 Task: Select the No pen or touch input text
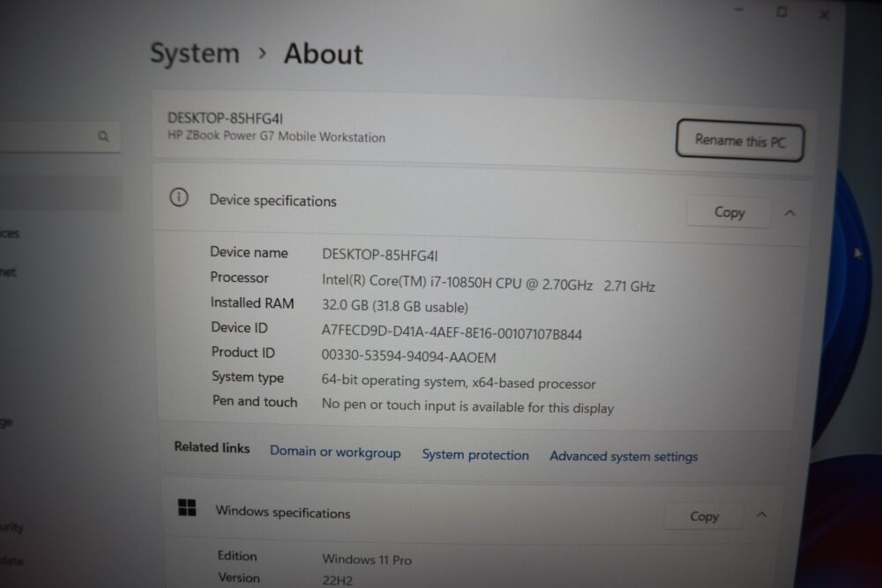pyautogui.click(x=467, y=406)
